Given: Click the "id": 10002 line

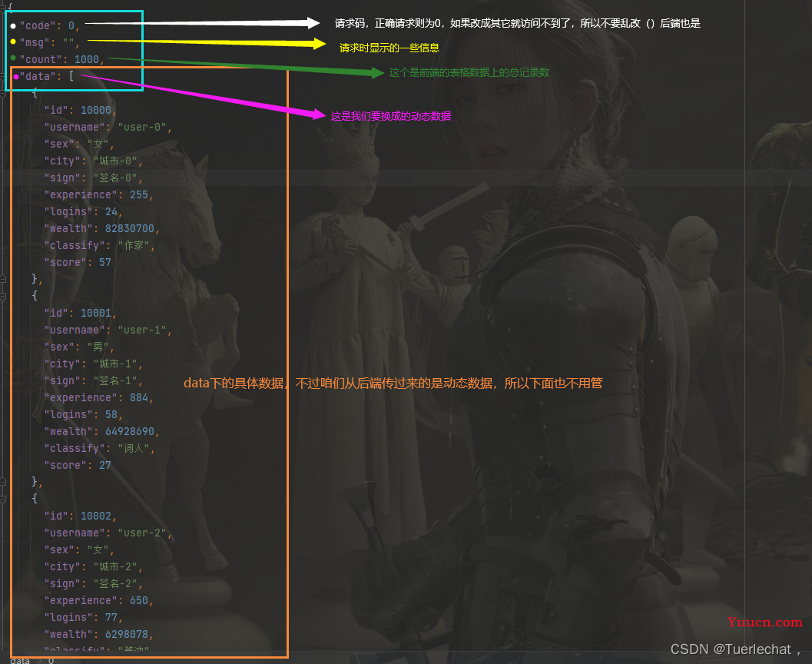Looking at the screenshot, I should click(80, 516).
